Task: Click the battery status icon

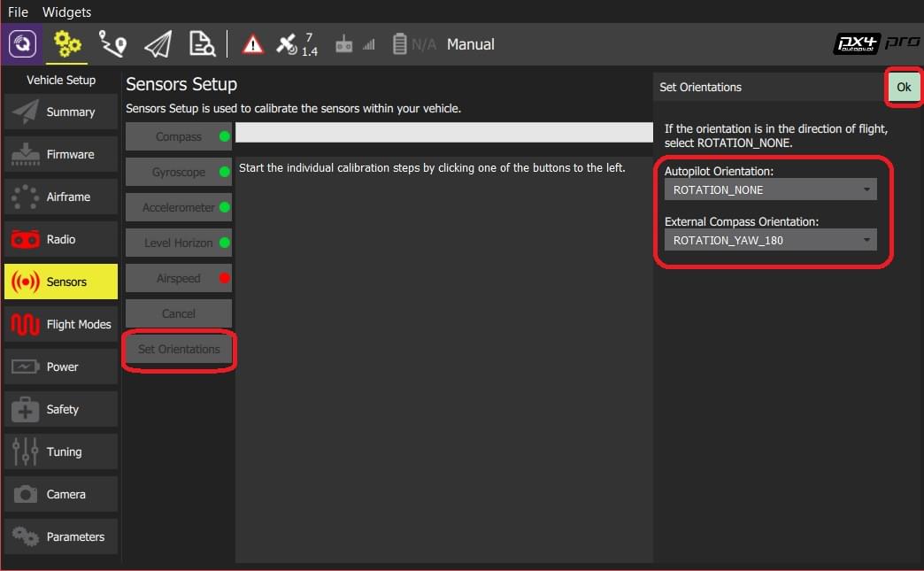Action: 399,44
